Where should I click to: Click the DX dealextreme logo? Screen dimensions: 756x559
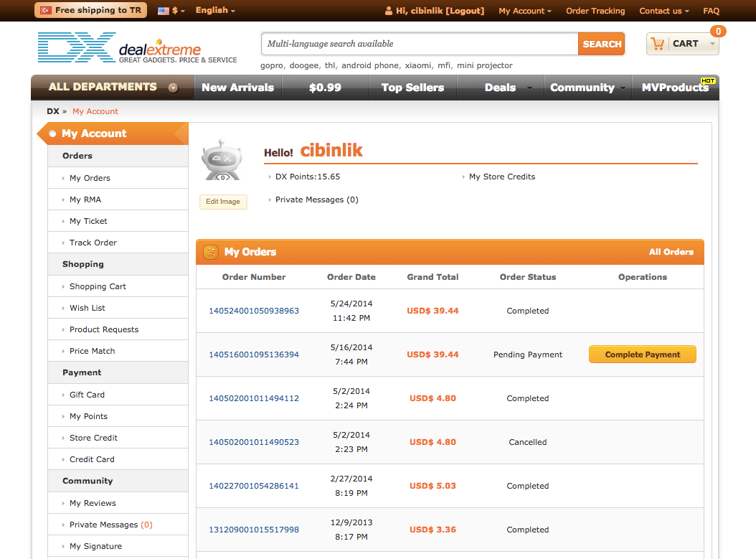(137, 47)
